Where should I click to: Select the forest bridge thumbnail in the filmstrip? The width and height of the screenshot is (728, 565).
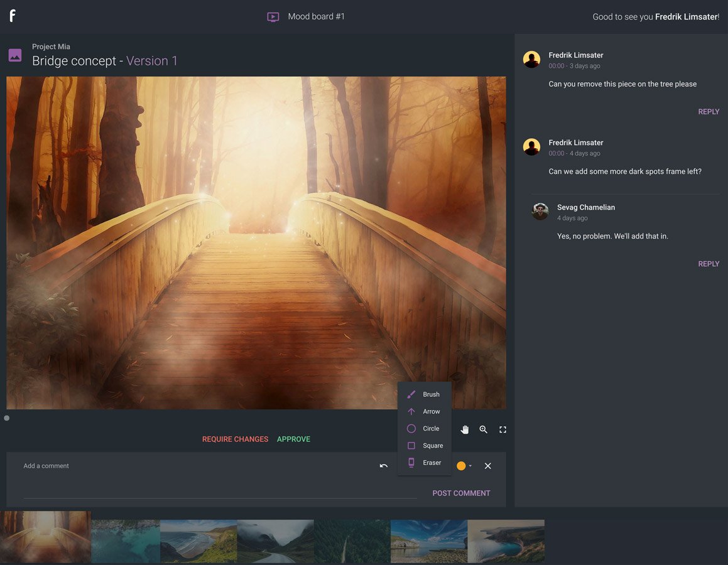click(x=45, y=537)
